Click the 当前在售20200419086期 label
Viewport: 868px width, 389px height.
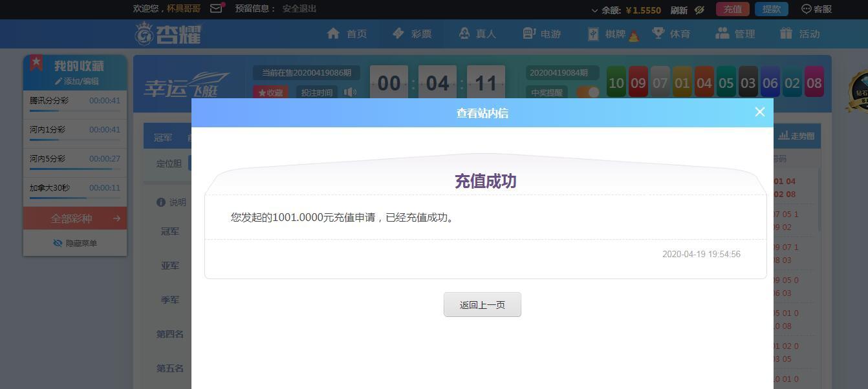coord(307,73)
